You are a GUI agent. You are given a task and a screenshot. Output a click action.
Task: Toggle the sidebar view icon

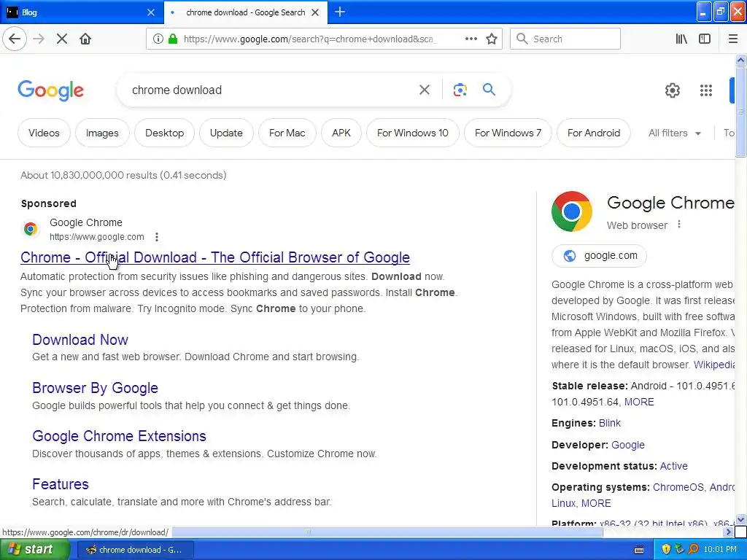coord(705,39)
